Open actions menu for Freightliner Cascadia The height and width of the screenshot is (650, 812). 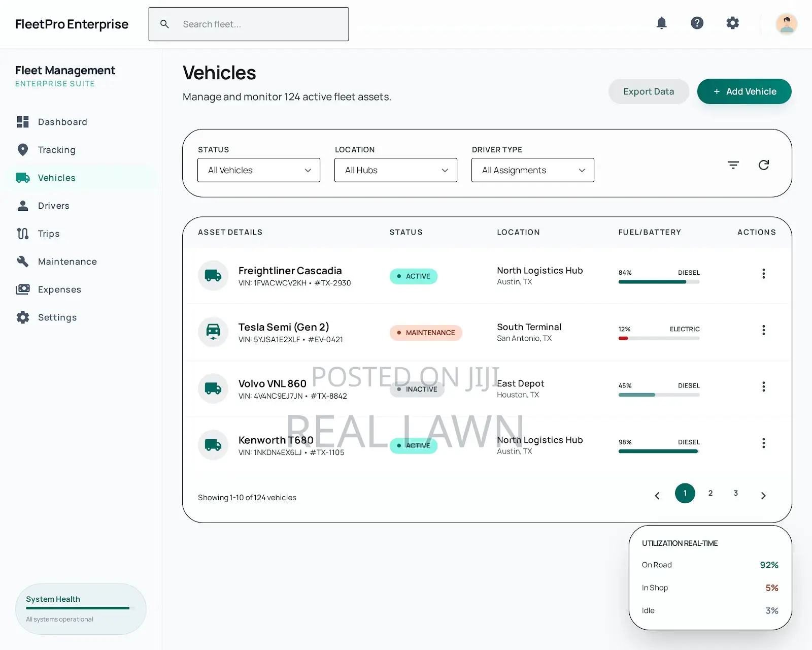(x=763, y=274)
